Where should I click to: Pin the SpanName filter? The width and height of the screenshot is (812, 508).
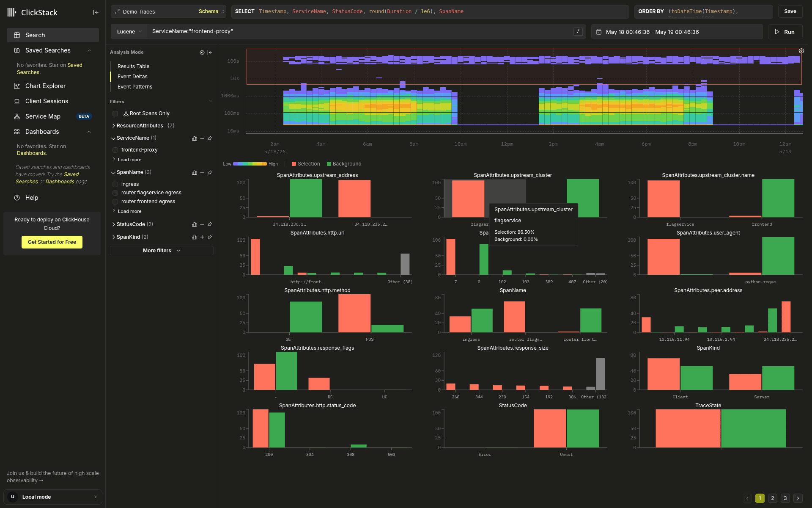pos(210,173)
